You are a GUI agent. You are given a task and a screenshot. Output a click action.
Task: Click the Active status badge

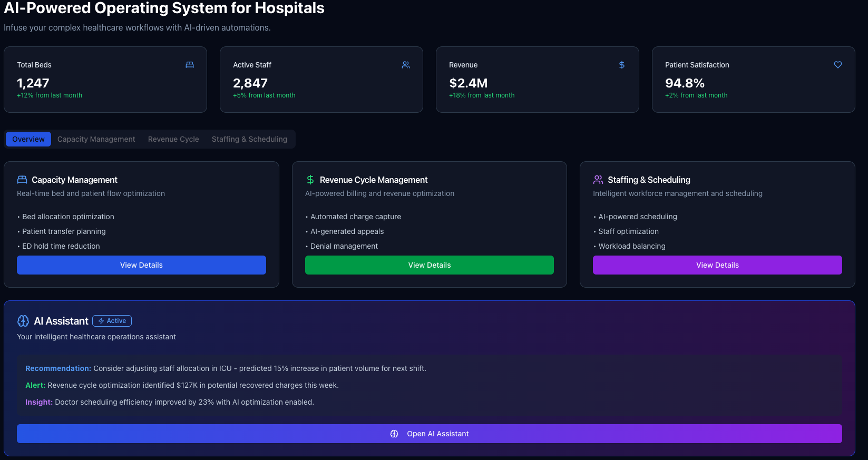[x=112, y=321]
